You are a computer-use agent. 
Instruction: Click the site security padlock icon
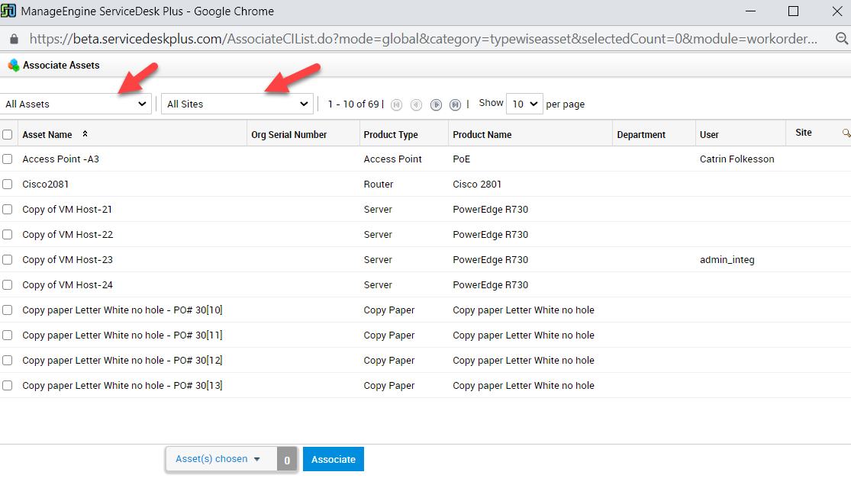click(14, 38)
